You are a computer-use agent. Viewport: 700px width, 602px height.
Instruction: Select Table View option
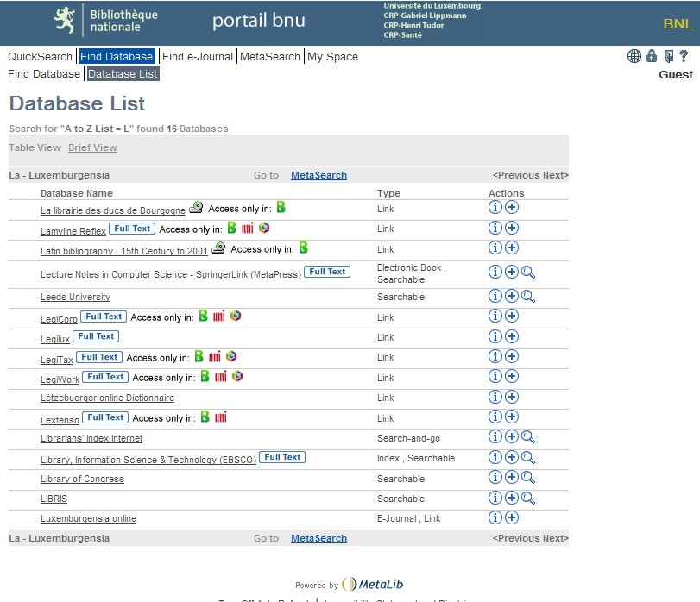click(35, 147)
